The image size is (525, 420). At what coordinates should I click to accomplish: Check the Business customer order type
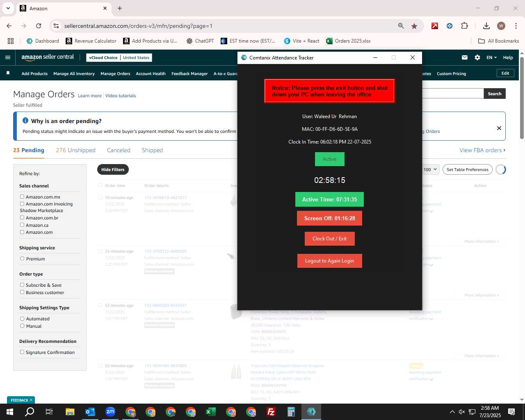click(22, 292)
